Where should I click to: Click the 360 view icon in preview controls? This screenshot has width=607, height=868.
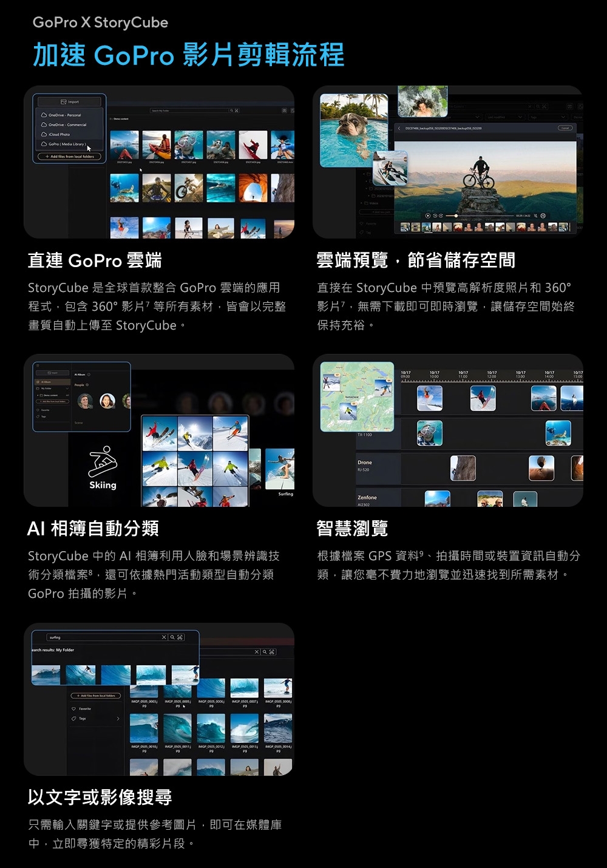click(x=543, y=215)
